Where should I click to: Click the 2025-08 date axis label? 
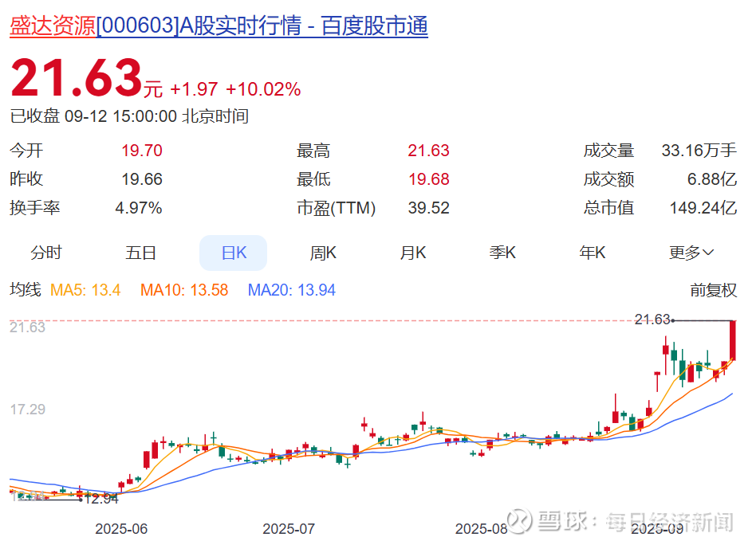tap(482, 529)
